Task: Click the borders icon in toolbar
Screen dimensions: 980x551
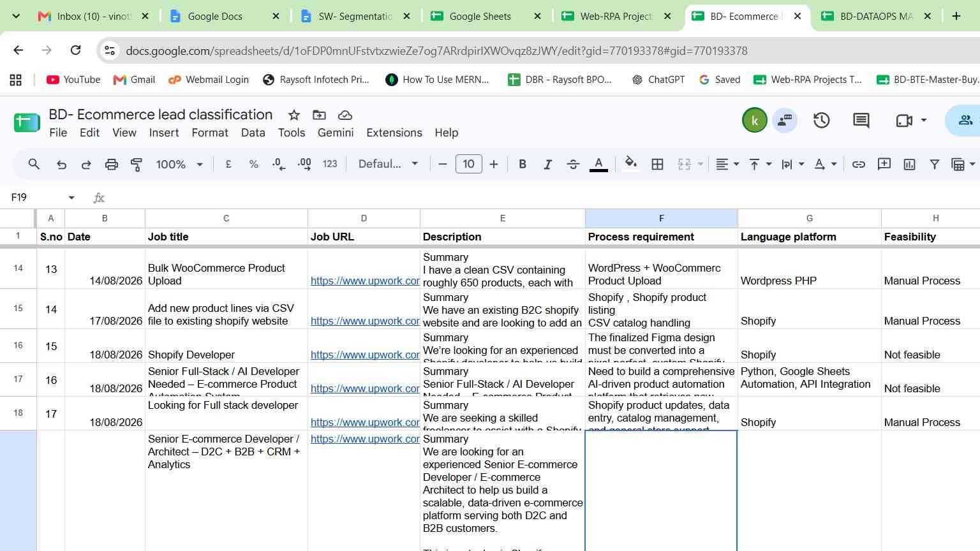Action: [657, 165]
